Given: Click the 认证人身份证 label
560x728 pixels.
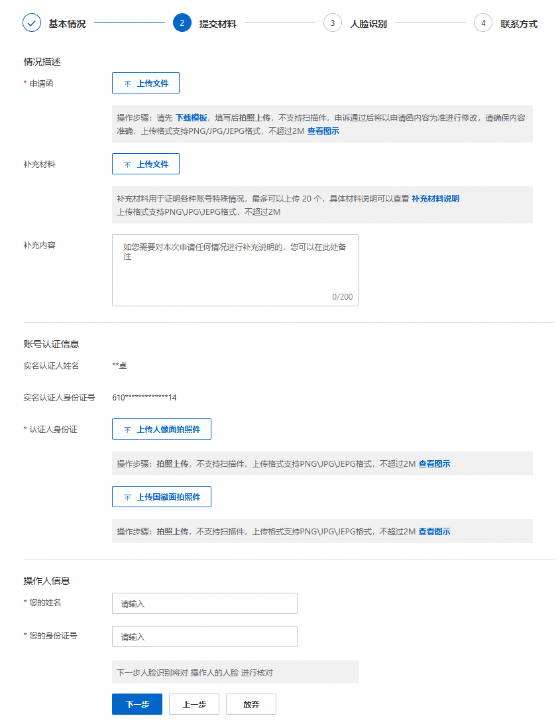Looking at the screenshot, I should click(54, 430).
